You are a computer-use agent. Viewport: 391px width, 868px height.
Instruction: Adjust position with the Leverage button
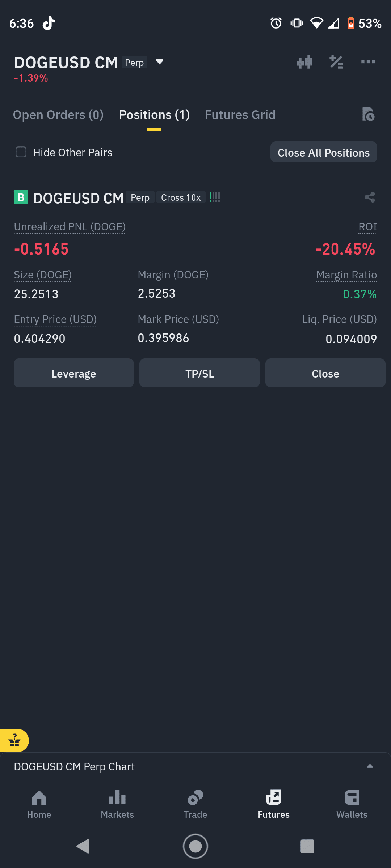(x=74, y=373)
